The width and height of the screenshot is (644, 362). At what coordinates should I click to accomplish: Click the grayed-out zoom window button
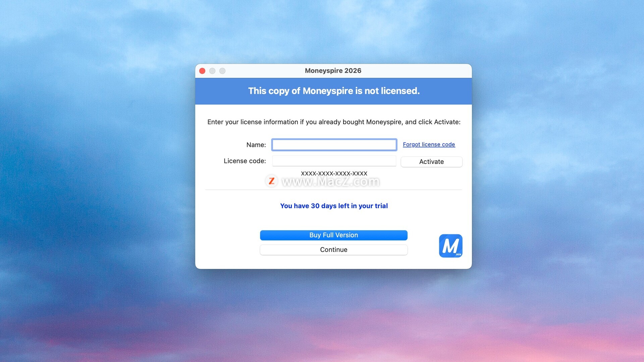click(x=222, y=71)
